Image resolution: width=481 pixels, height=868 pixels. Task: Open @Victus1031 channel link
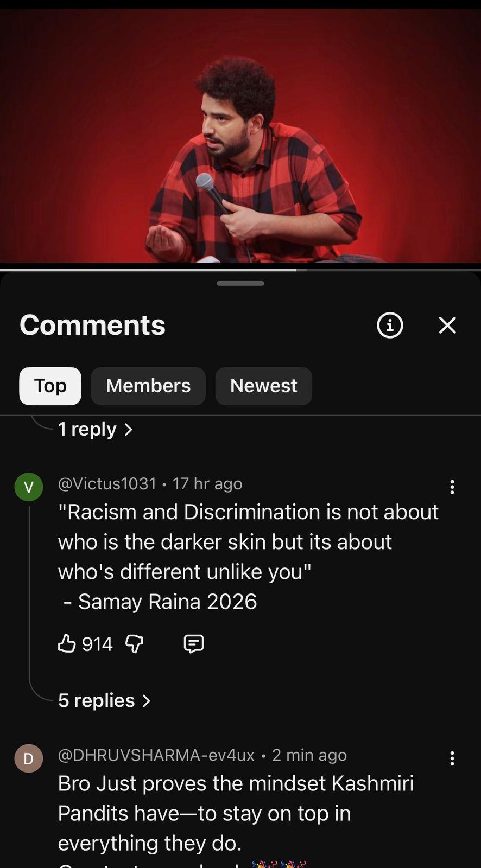107,483
